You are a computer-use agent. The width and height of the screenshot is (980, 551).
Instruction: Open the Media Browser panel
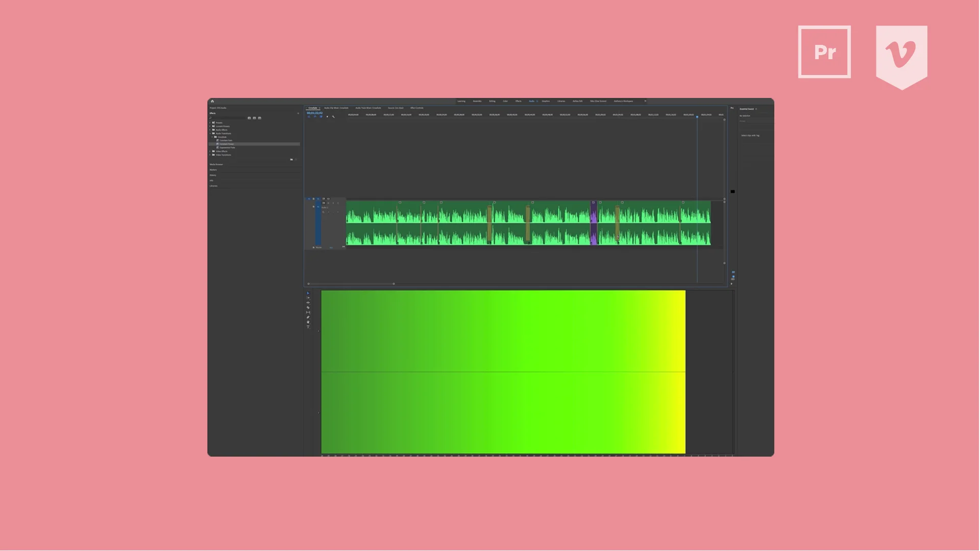point(216,165)
